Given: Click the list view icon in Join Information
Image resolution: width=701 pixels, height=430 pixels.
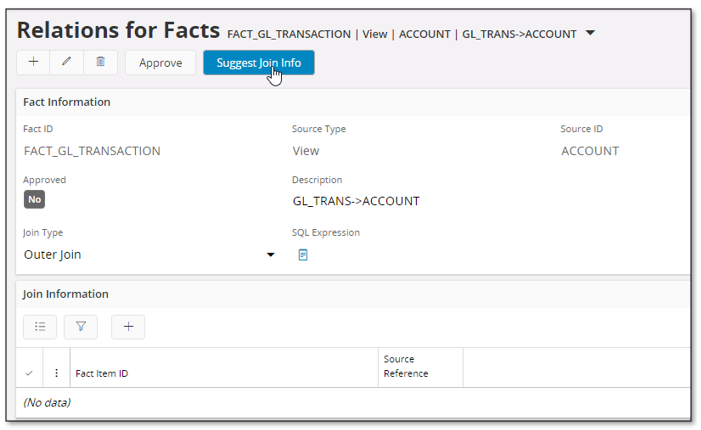Looking at the screenshot, I should (40, 326).
